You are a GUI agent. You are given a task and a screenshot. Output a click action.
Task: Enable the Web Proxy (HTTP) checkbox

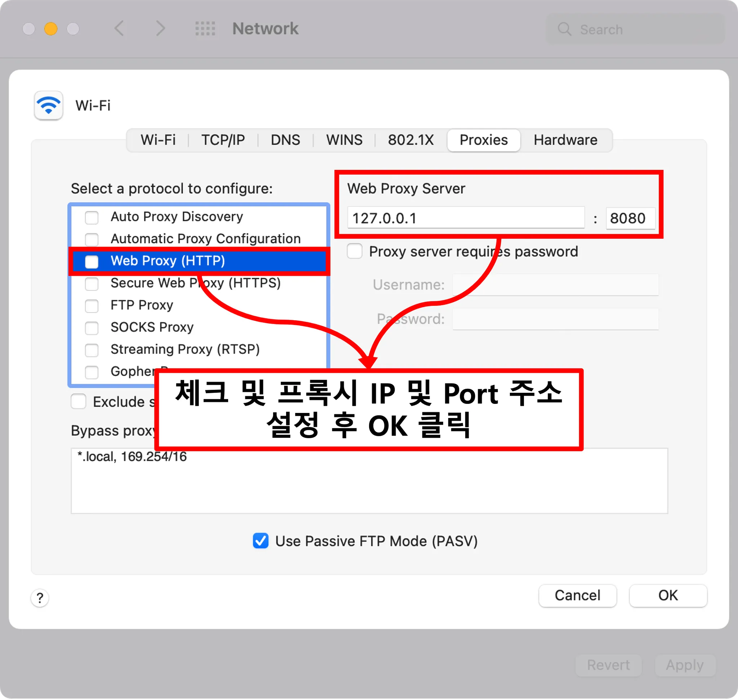point(92,261)
